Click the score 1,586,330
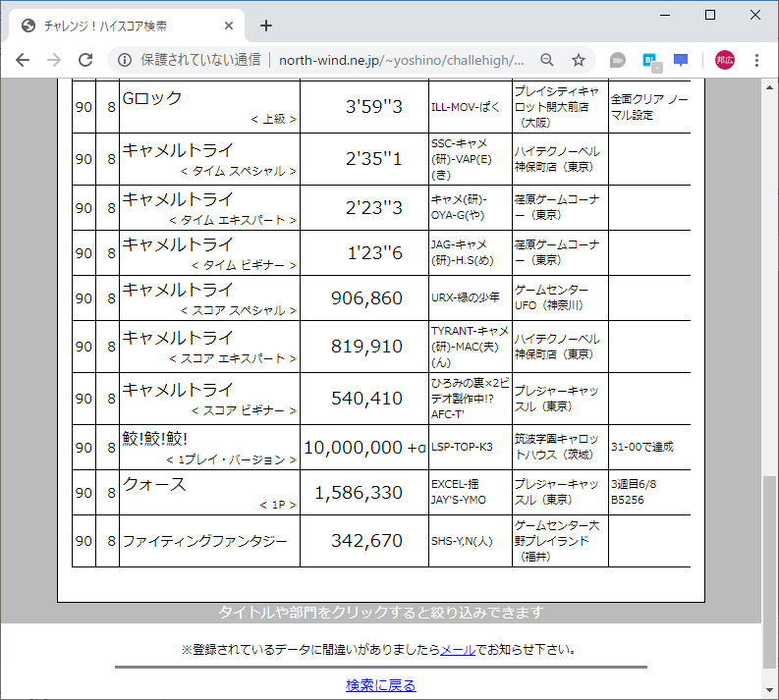Screen dimensions: 779x700 coord(359,493)
